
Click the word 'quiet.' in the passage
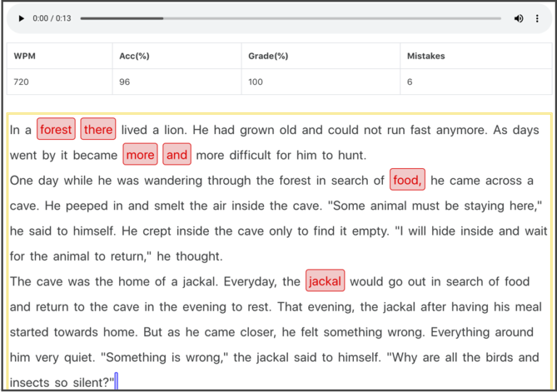80,358
